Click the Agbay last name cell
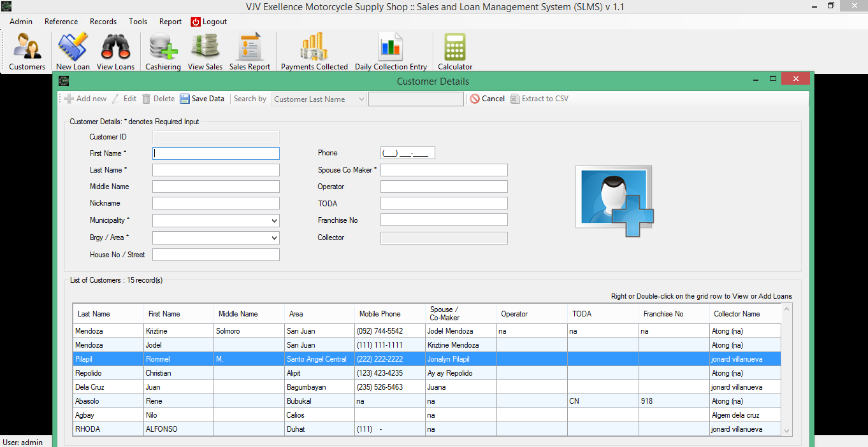Image resolution: width=868 pixels, height=447 pixels. (x=108, y=415)
